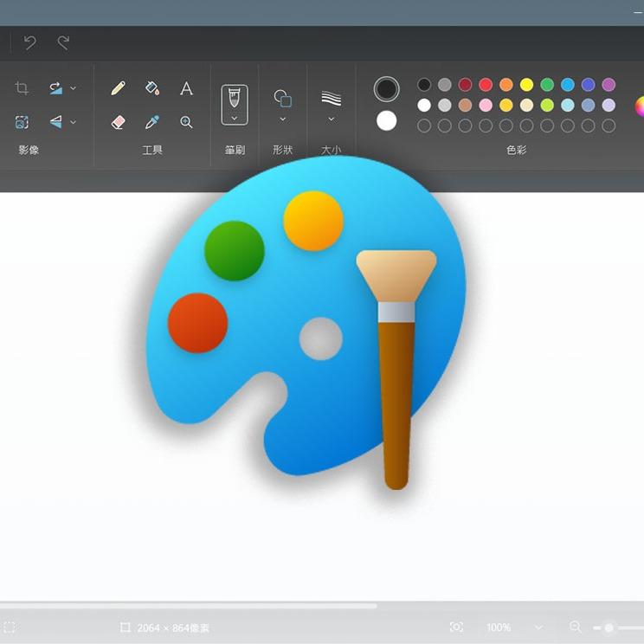The height and width of the screenshot is (644, 644).
Task: Select the large white Color 2 circle
Action: [x=387, y=121]
